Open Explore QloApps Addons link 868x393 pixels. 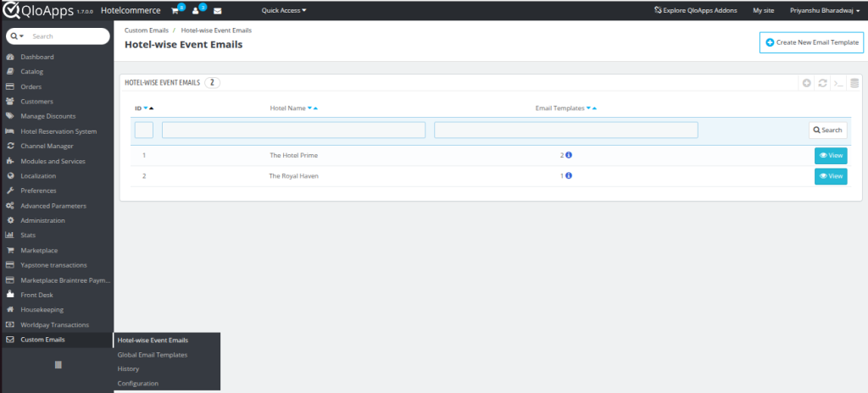(x=695, y=10)
